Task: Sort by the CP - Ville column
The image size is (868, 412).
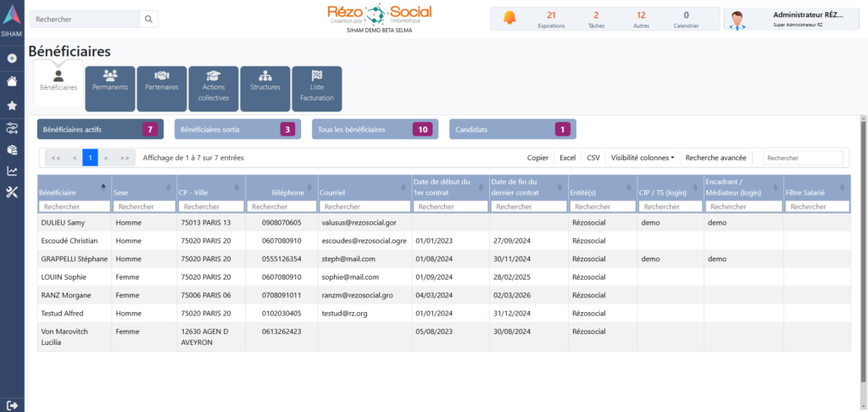Action: click(x=210, y=187)
